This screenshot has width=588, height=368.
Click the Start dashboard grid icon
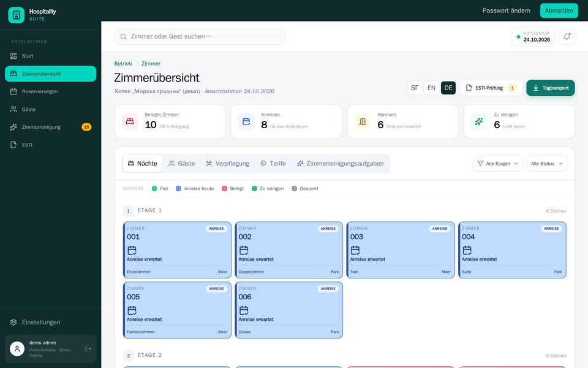(x=13, y=56)
